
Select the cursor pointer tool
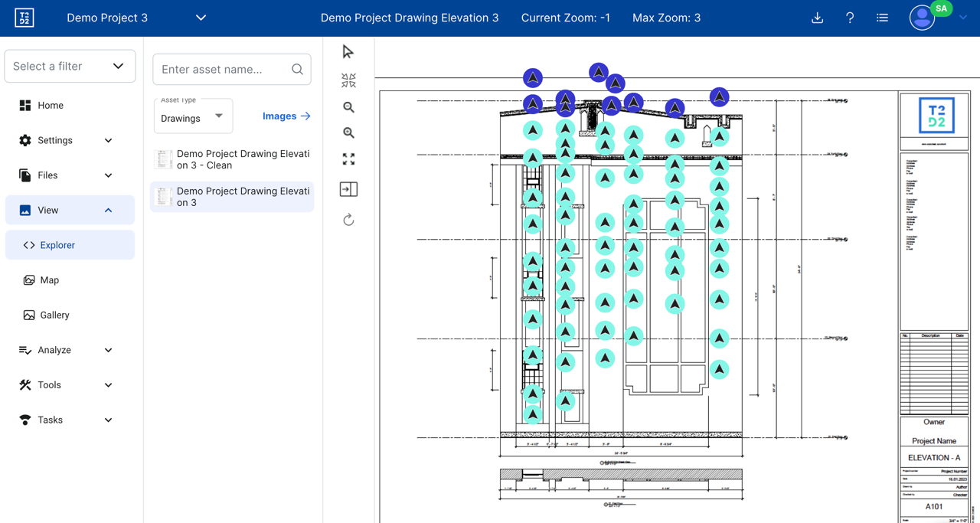348,52
